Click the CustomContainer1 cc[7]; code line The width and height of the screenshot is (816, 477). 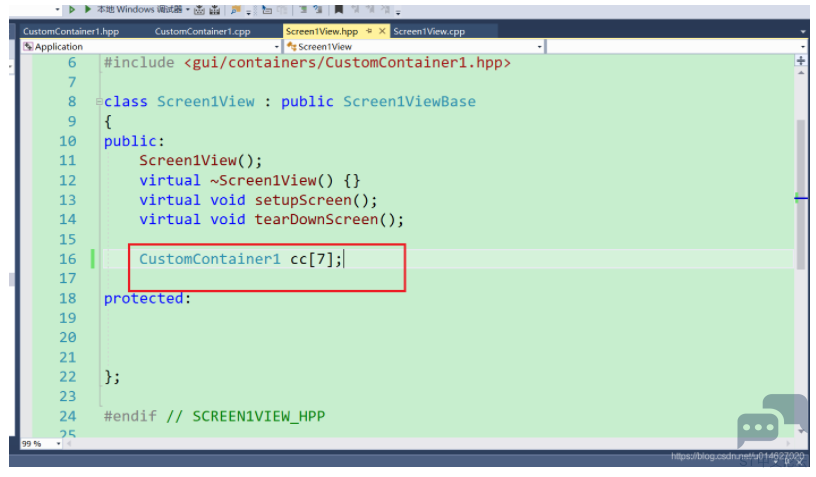pos(241,259)
